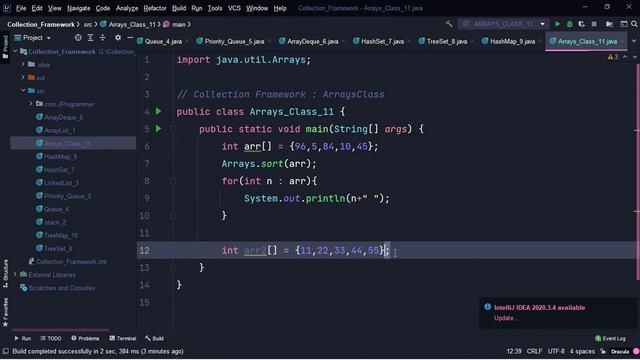Open the VCS menu
This screenshot has width=640, height=360.
pyautogui.click(x=234, y=8)
